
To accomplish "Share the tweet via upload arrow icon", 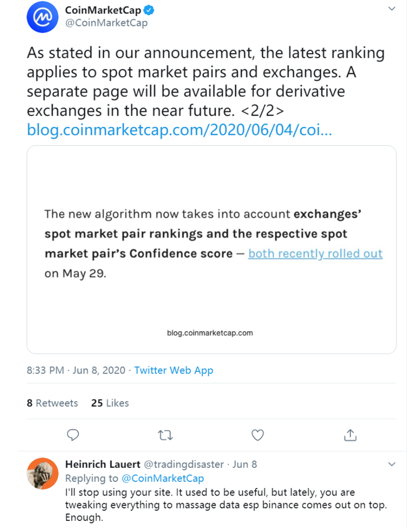I will pos(350,435).
